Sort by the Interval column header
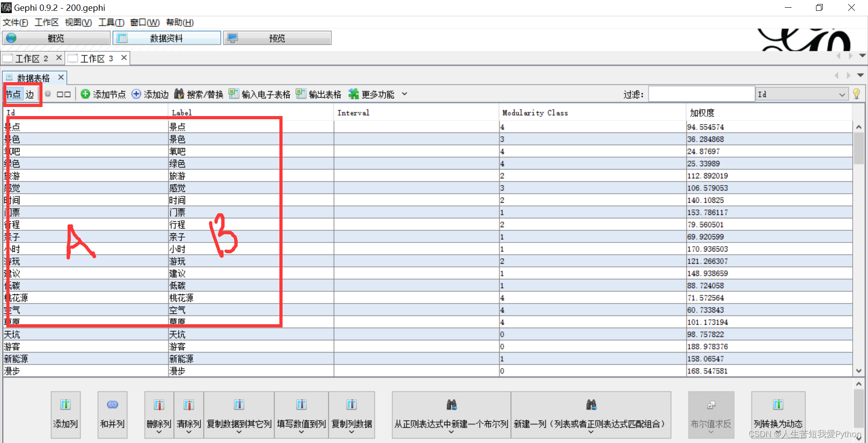 click(x=416, y=113)
